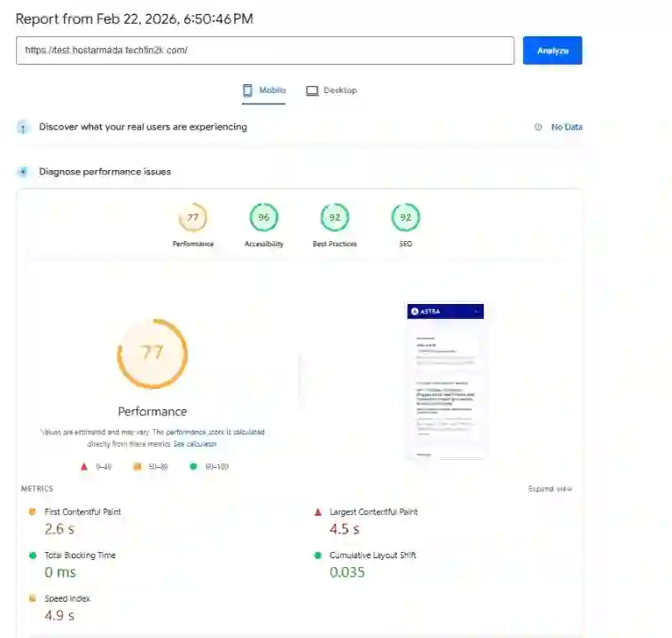Click Cumulative Layout Shift green dot
This screenshot has width=672, height=638.
tap(317, 556)
